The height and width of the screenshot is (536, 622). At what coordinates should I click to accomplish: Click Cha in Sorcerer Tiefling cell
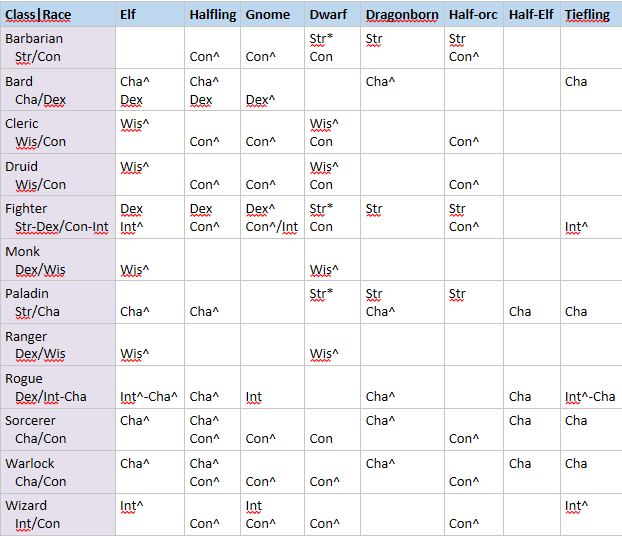(x=576, y=421)
